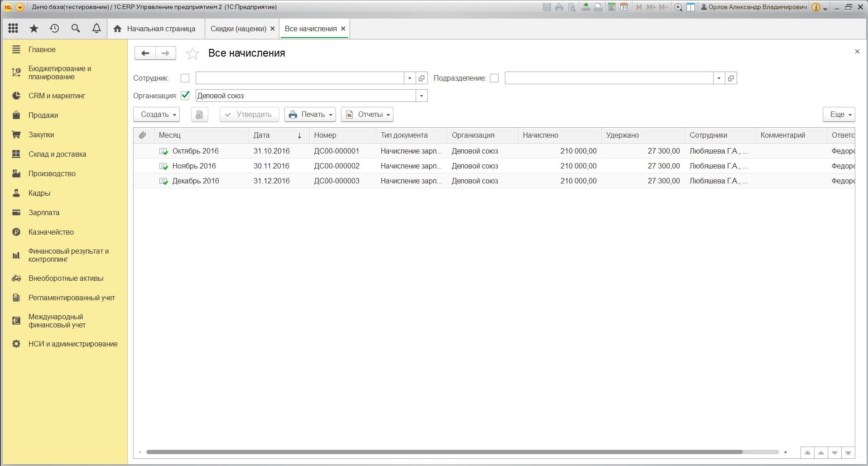Close the Все начисления tab

click(x=343, y=29)
